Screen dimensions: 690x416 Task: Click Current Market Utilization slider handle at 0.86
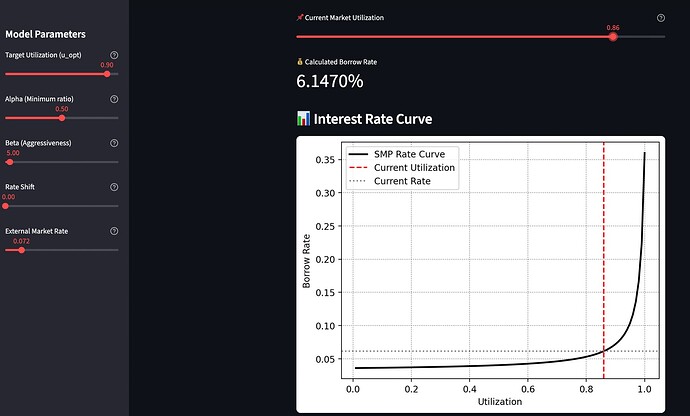point(613,37)
